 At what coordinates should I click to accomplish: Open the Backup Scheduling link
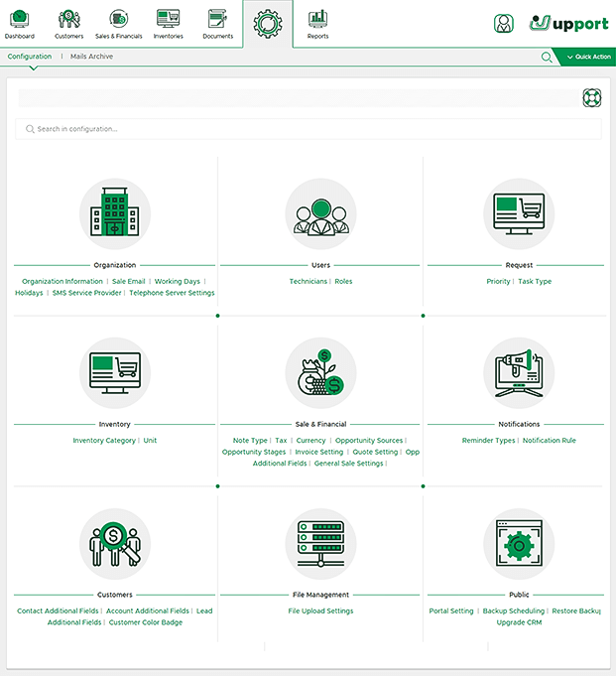[514, 610]
